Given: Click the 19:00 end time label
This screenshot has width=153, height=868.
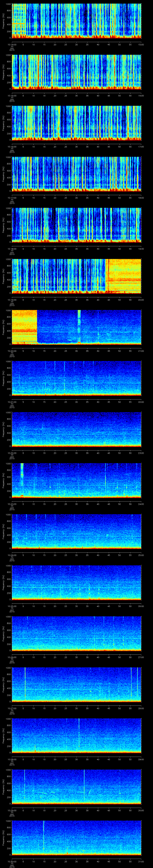Looking at the screenshot, I should click(141, 249).
